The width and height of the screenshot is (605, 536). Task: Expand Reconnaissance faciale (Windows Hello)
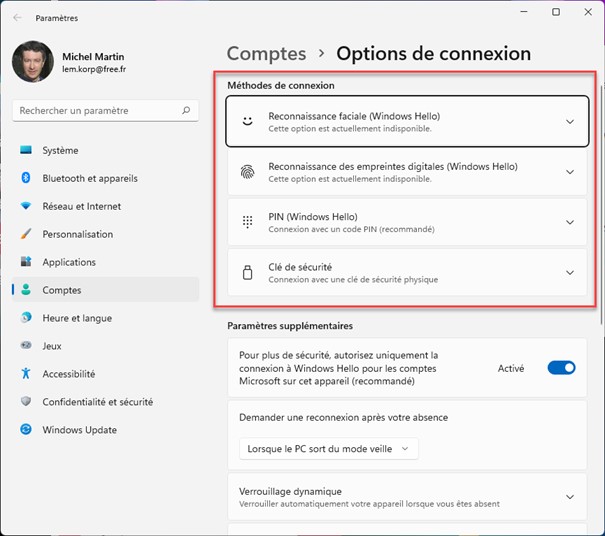click(570, 122)
